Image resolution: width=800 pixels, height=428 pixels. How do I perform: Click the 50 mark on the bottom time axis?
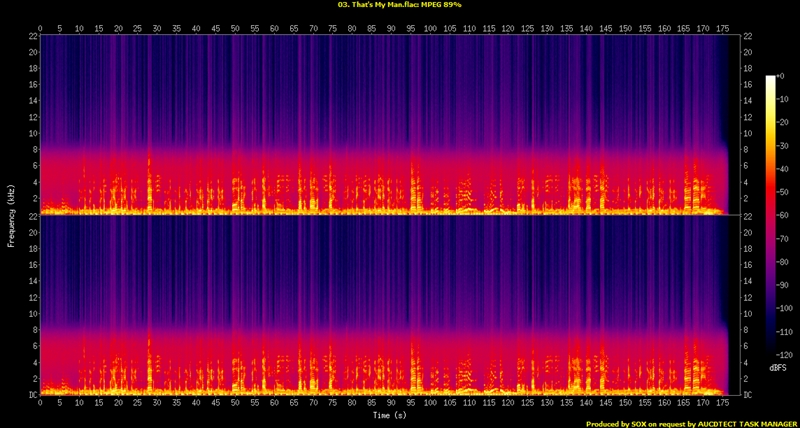[236, 402]
